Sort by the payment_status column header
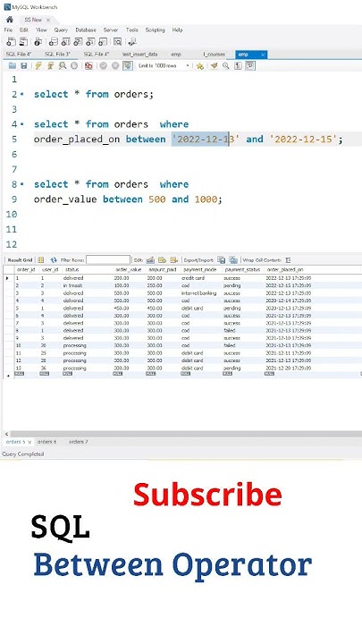Screen dimensions: 362x644 [x=242, y=269]
